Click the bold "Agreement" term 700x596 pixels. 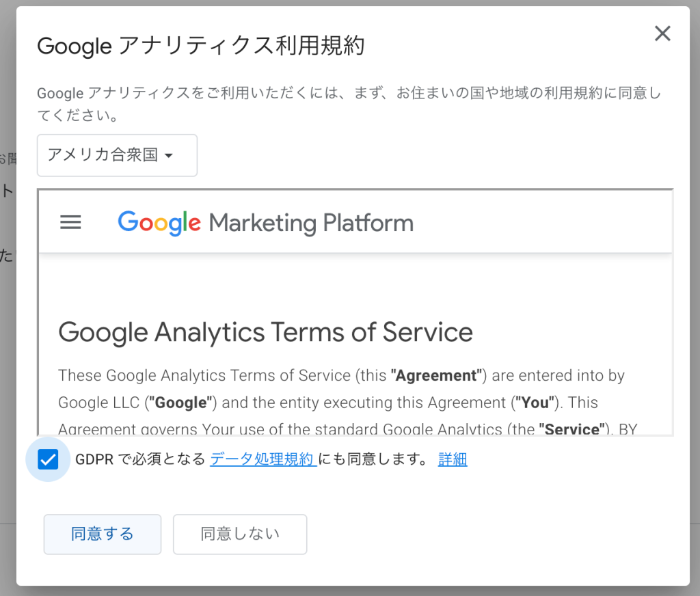point(436,375)
